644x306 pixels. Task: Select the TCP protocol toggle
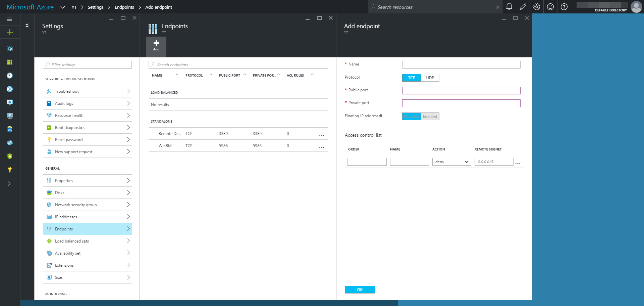tap(411, 78)
